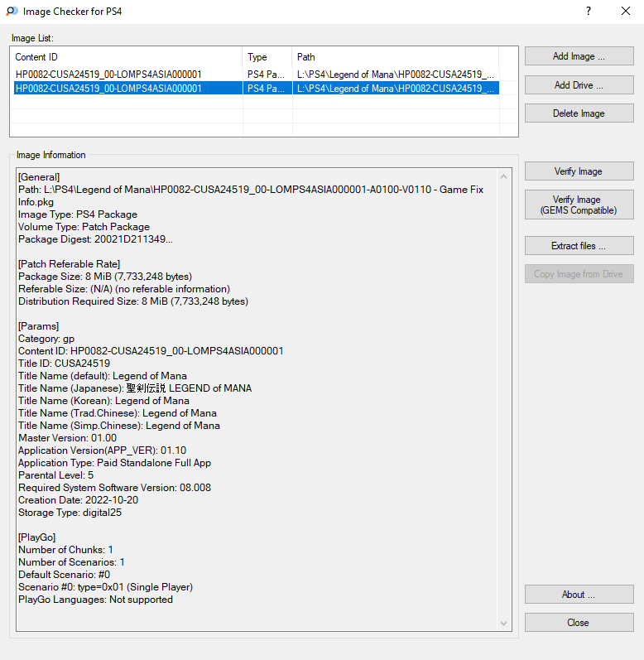Click the Scenario #0 Single Player line
This screenshot has height=660, width=644.
click(x=106, y=587)
